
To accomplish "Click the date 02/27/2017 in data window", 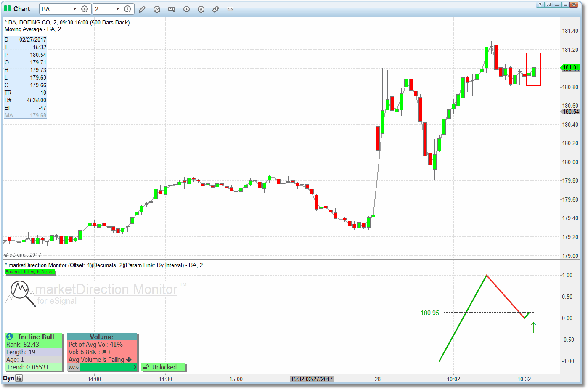I will [x=33, y=40].
